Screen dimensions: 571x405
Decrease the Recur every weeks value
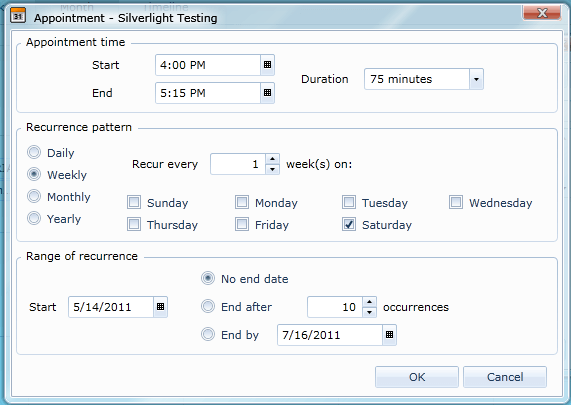coord(272,169)
